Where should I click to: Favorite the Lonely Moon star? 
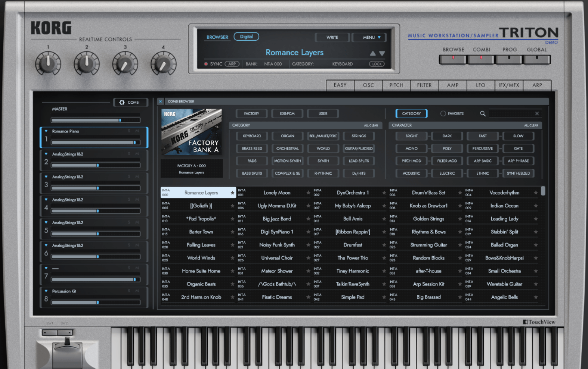click(x=308, y=193)
